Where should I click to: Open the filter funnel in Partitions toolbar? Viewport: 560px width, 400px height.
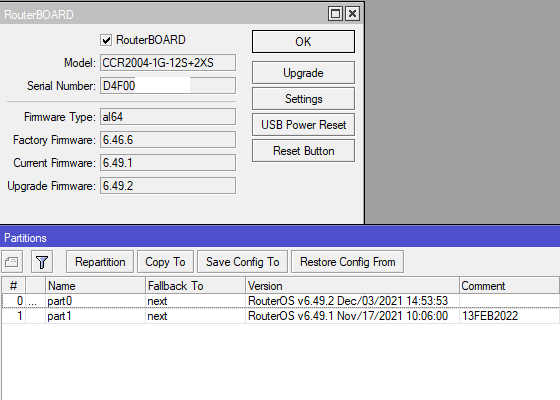click(42, 262)
